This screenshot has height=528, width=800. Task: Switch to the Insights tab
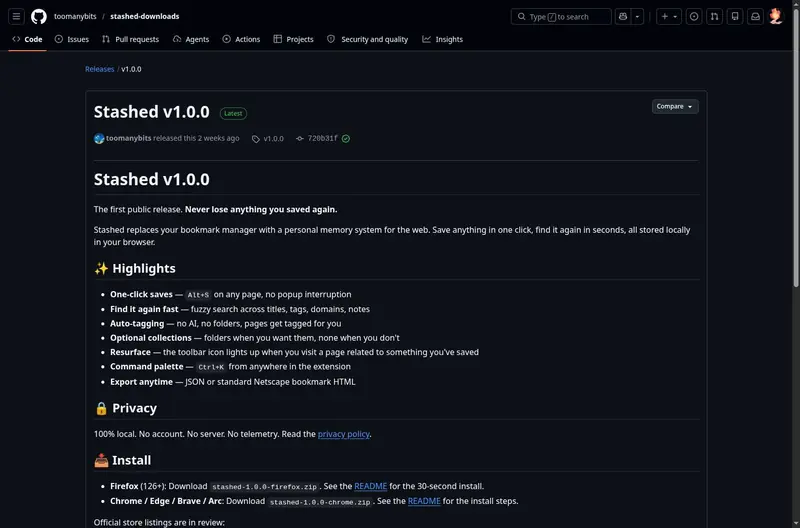[442, 39]
